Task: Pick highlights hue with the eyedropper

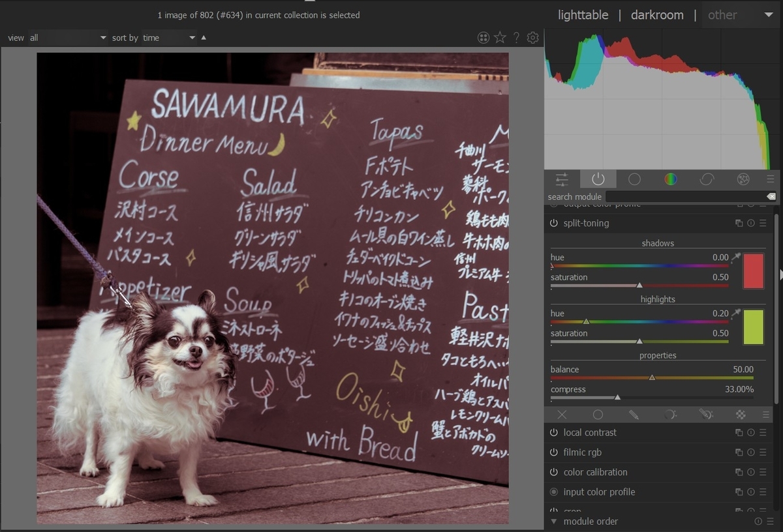Action: 736,314
